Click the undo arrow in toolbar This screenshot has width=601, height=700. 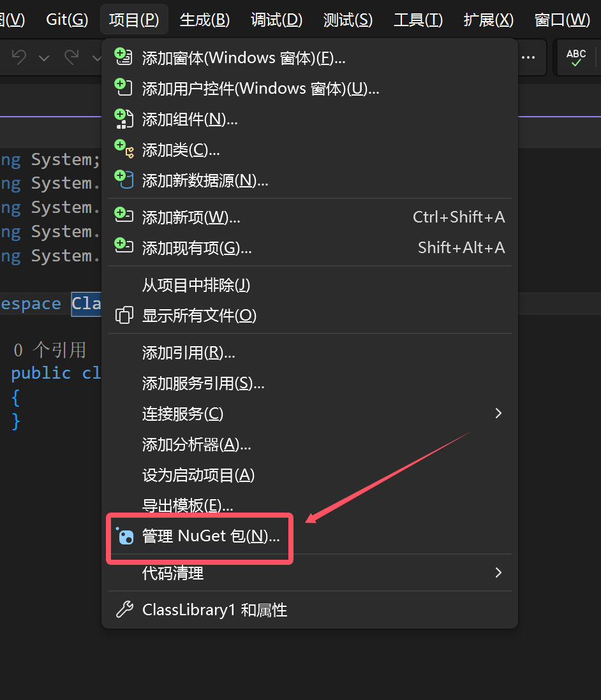[x=19, y=57]
